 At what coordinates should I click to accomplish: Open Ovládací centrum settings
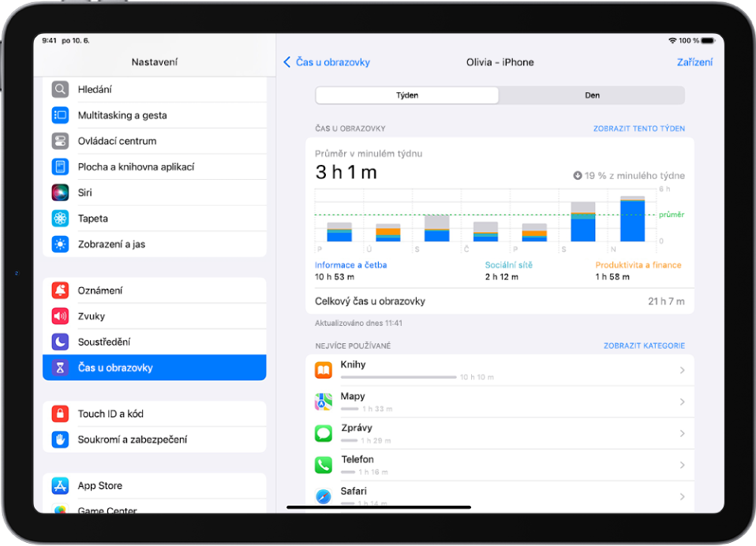tap(155, 140)
